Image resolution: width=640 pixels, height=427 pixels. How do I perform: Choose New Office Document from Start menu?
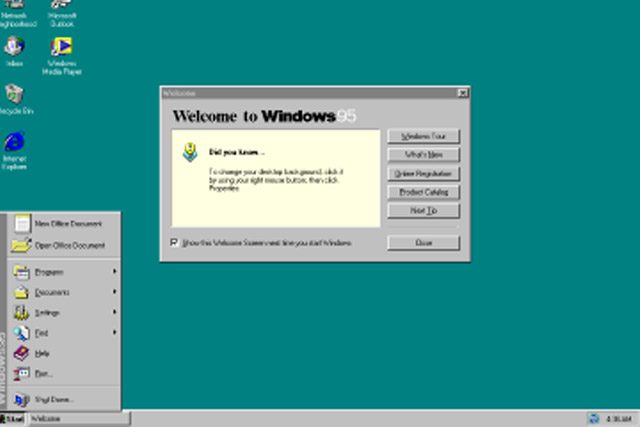click(x=64, y=223)
